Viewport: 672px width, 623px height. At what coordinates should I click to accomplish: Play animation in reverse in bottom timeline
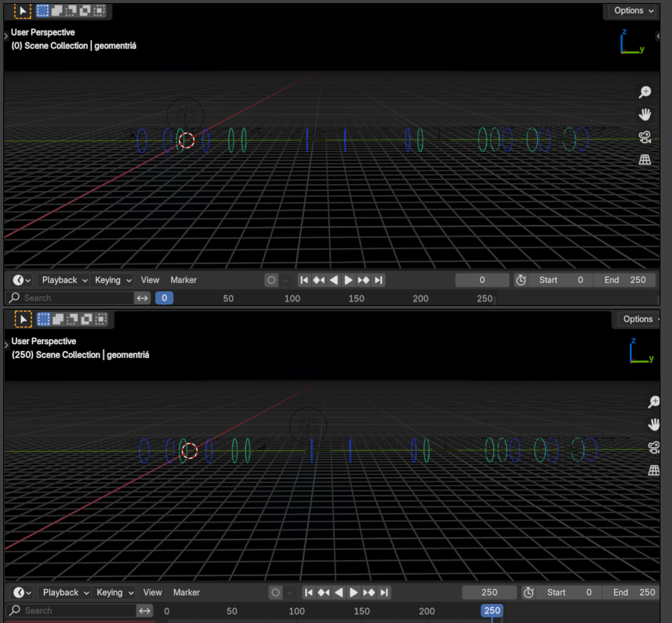click(339, 593)
